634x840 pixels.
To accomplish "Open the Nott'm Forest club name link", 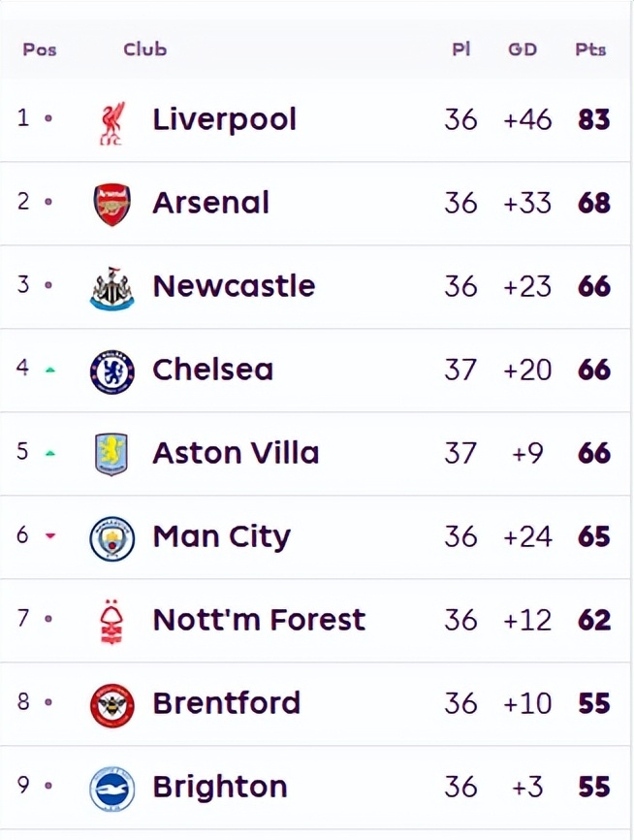I will tap(259, 620).
